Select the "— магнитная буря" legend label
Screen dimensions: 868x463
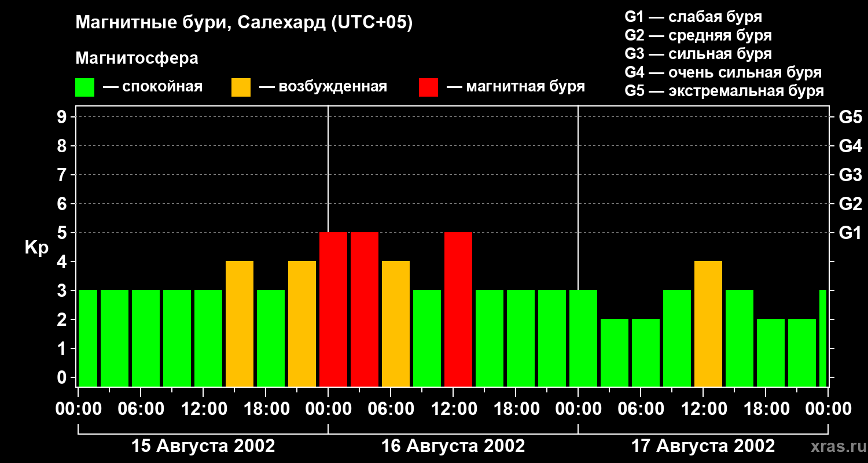516,87
